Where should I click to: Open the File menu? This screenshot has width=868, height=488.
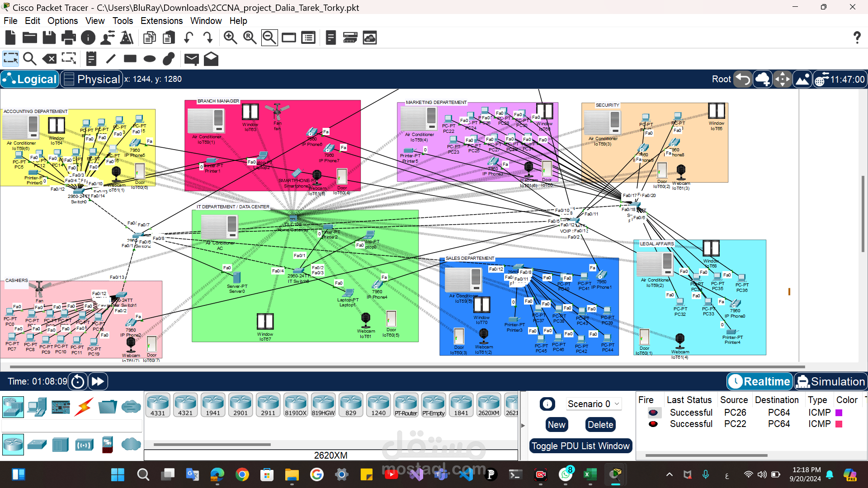coord(10,21)
